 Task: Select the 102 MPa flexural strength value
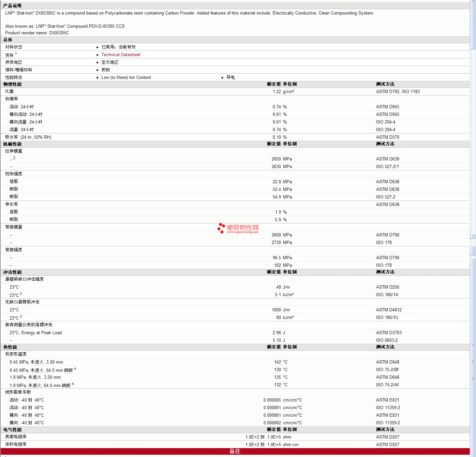click(283, 265)
